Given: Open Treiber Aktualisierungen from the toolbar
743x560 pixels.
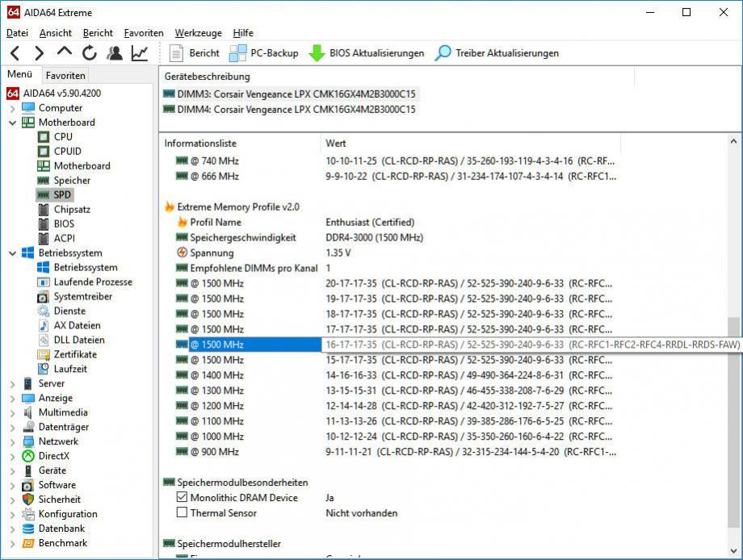Looking at the screenshot, I should coord(497,53).
